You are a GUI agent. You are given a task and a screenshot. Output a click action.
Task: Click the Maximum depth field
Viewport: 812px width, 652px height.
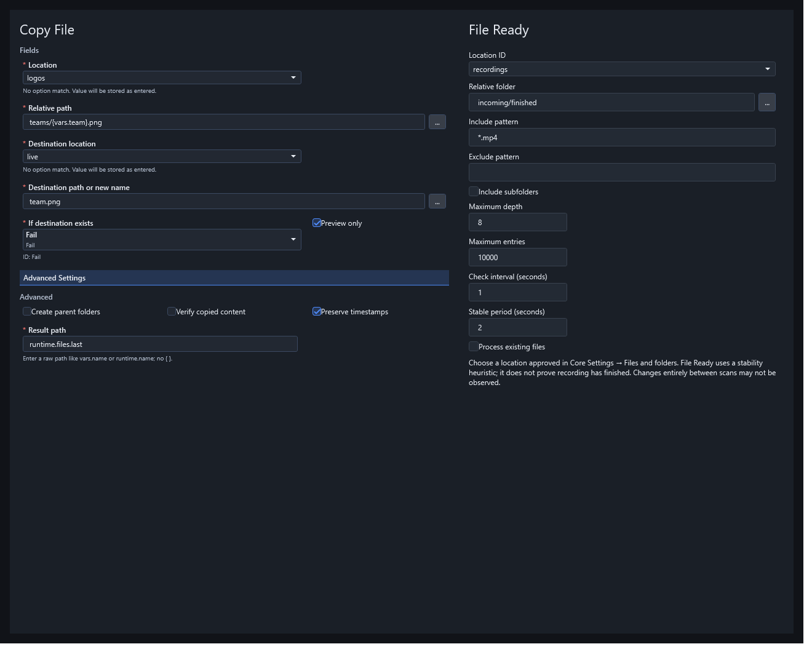(518, 222)
